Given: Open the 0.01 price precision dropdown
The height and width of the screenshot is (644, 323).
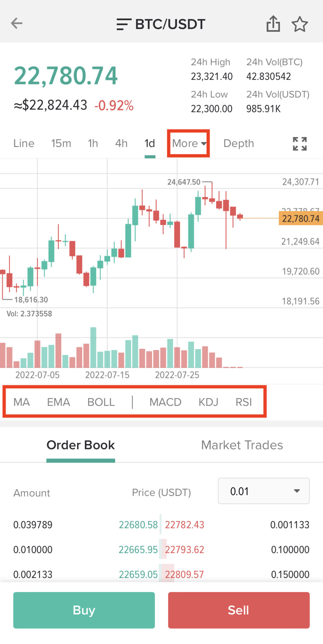Looking at the screenshot, I should [264, 491].
